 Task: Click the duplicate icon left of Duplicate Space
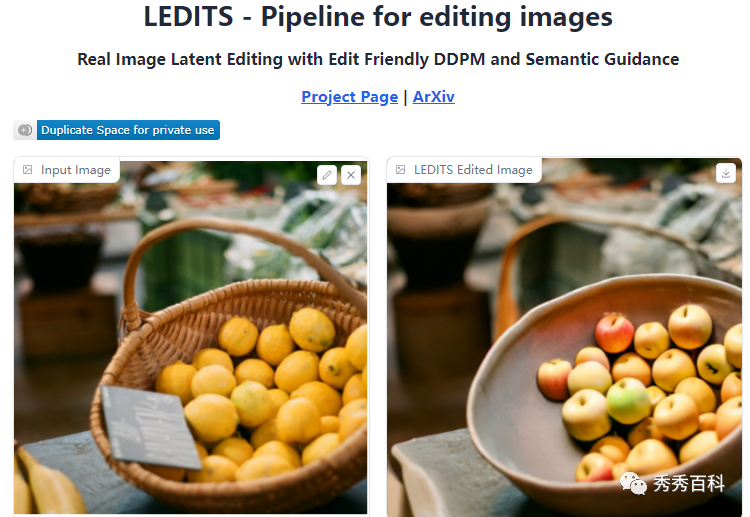coord(25,130)
